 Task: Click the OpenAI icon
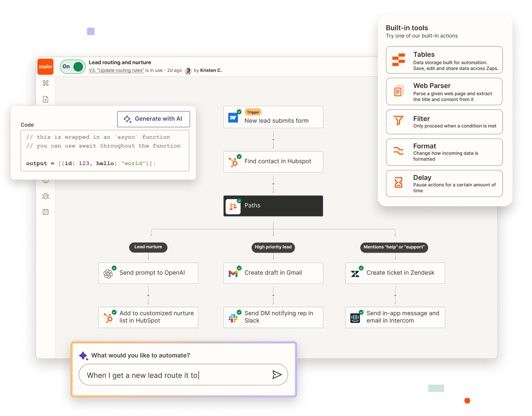point(108,274)
